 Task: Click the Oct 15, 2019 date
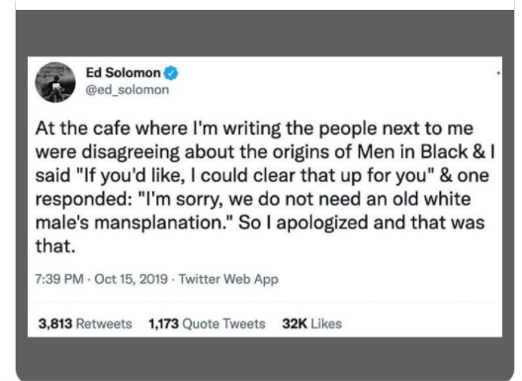pos(131,279)
